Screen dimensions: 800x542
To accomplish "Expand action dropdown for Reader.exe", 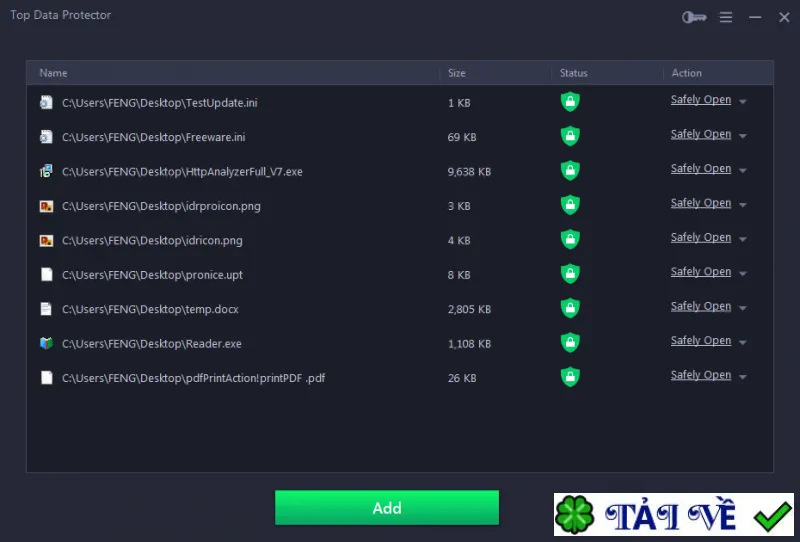I will [743, 342].
